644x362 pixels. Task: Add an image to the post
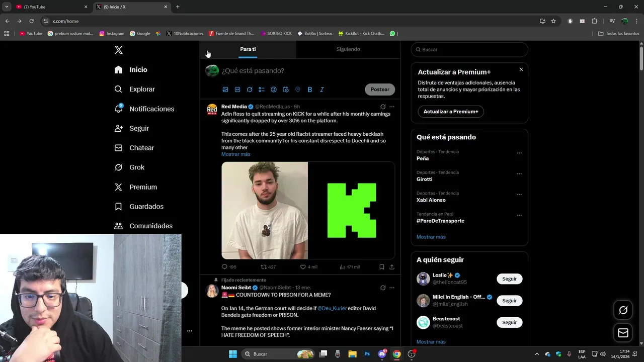(x=225, y=89)
